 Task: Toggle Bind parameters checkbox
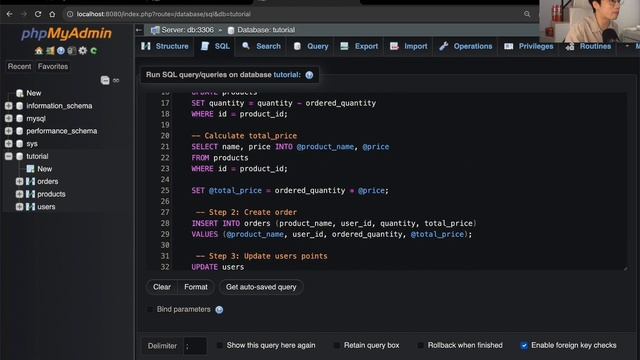(150, 309)
